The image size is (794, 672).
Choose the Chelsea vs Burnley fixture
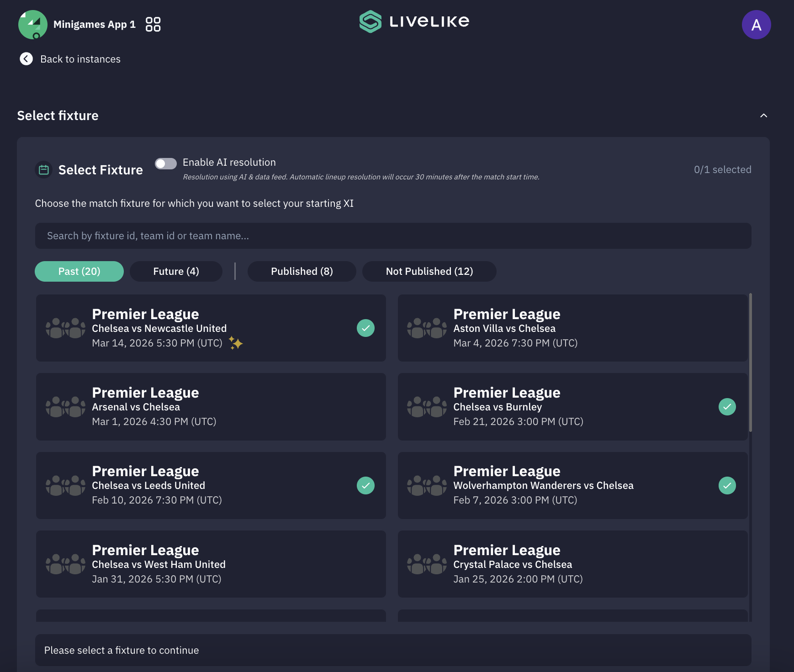coord(572,407)
